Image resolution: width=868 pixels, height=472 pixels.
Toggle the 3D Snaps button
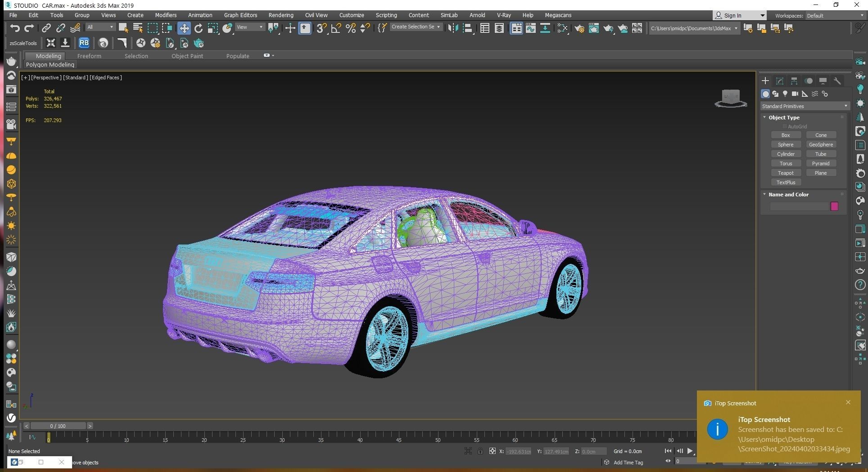tap(321, 28)
